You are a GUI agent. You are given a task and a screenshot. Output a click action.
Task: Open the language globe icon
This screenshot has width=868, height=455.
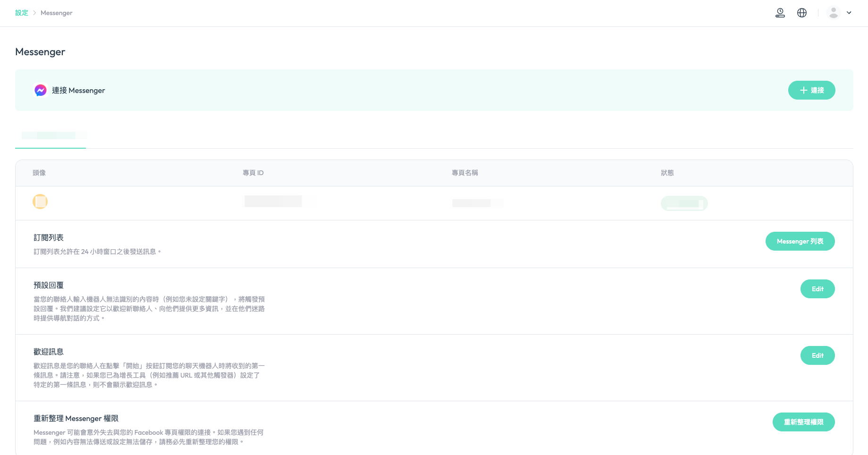[802, 13]
